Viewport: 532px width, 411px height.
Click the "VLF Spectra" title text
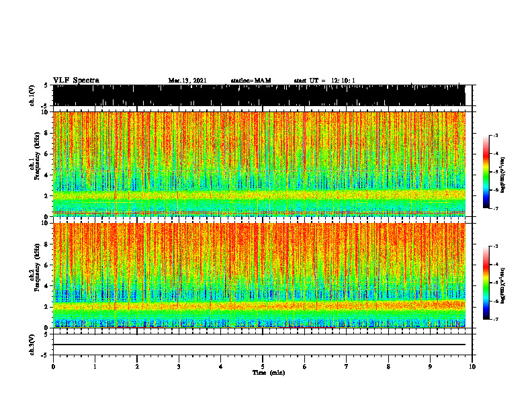pos(76,81)
